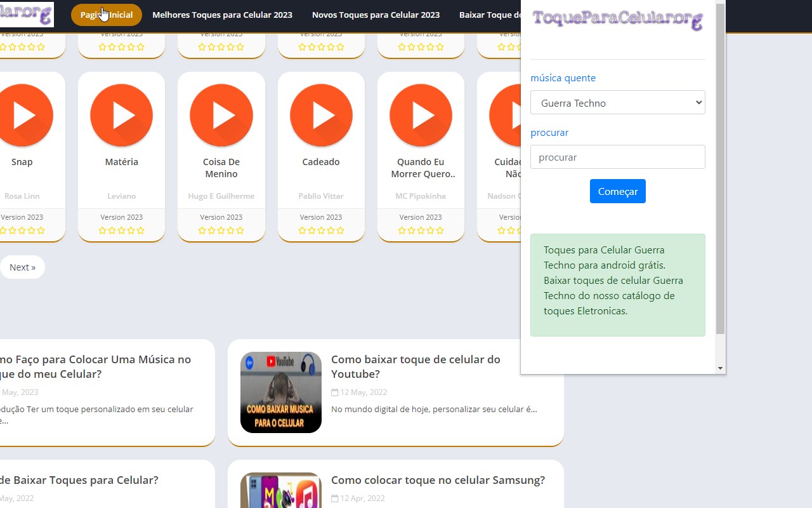
Task: Open artist Pabllo Vittar
Action: point(321,196)
